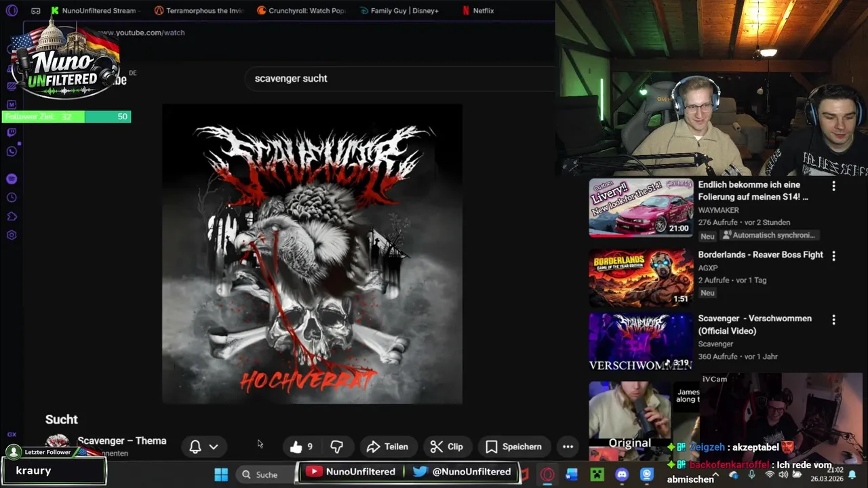Open WhatsApp in the browser sidebar
The width and height of the screenshot is (868, 488).
click(12, 151)
